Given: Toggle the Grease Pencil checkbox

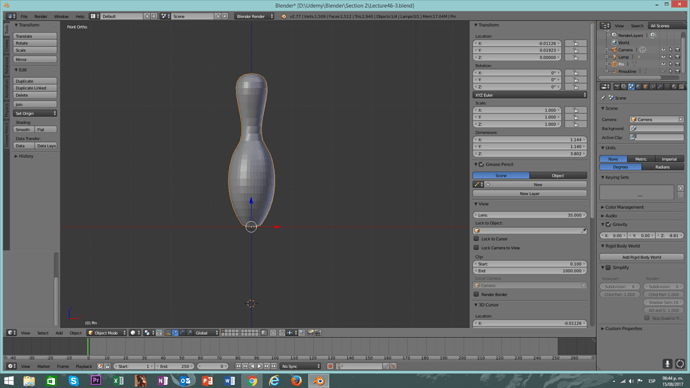Looking at the screenshot, I should [481, 165].
